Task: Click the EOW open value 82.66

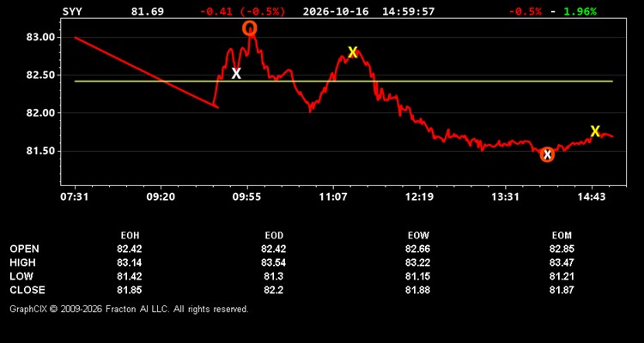Action: (x=417, y=249)
